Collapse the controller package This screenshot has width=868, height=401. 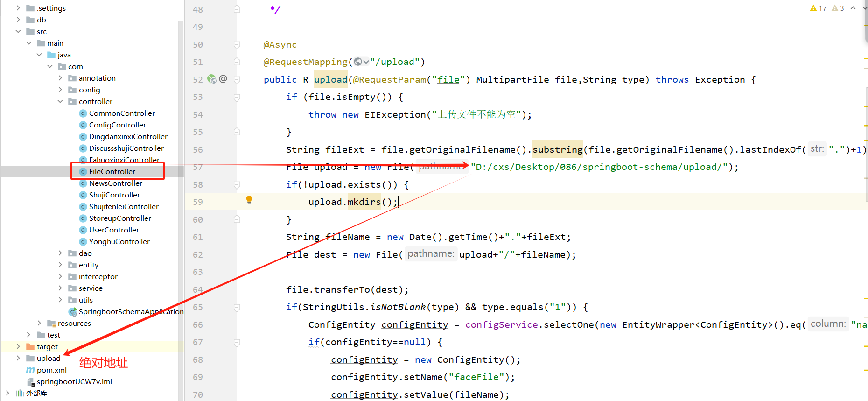pyautogui.click(x=60, y=101)
